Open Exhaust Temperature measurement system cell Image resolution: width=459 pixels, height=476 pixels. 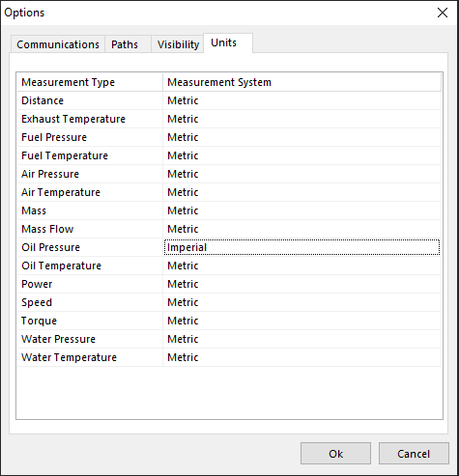[301, 119]
